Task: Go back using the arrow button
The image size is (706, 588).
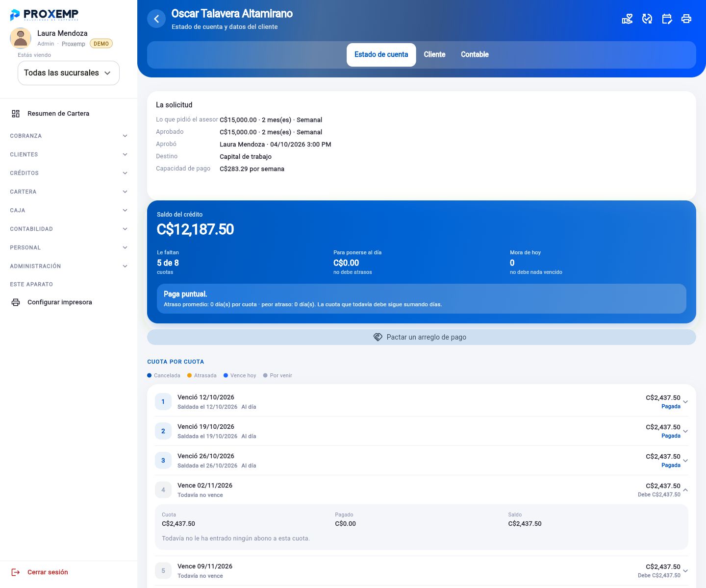Action: tap(156, 19)
